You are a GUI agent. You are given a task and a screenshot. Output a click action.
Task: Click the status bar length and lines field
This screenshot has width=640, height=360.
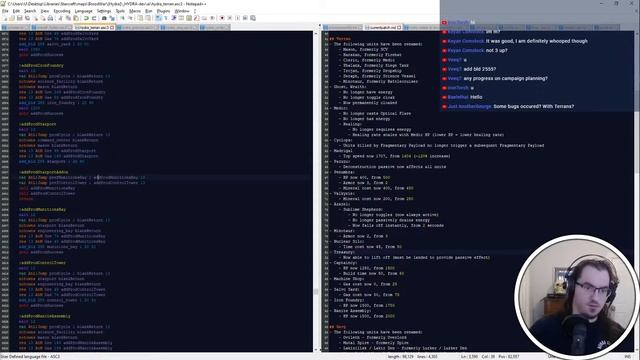tap(413, 356)
